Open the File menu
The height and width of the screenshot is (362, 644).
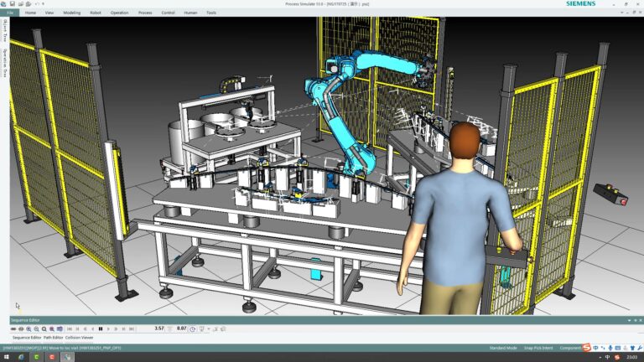click(10, 13)
